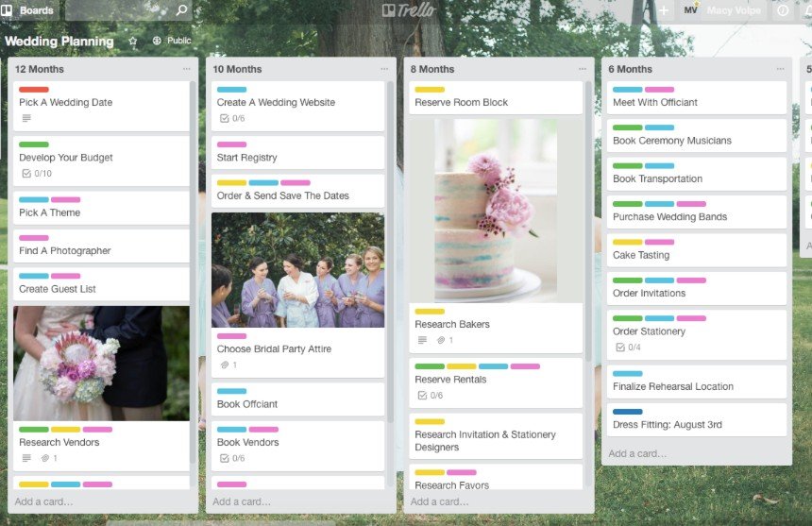Click dark blue label on Dress Fitting card

coord(628,412)
